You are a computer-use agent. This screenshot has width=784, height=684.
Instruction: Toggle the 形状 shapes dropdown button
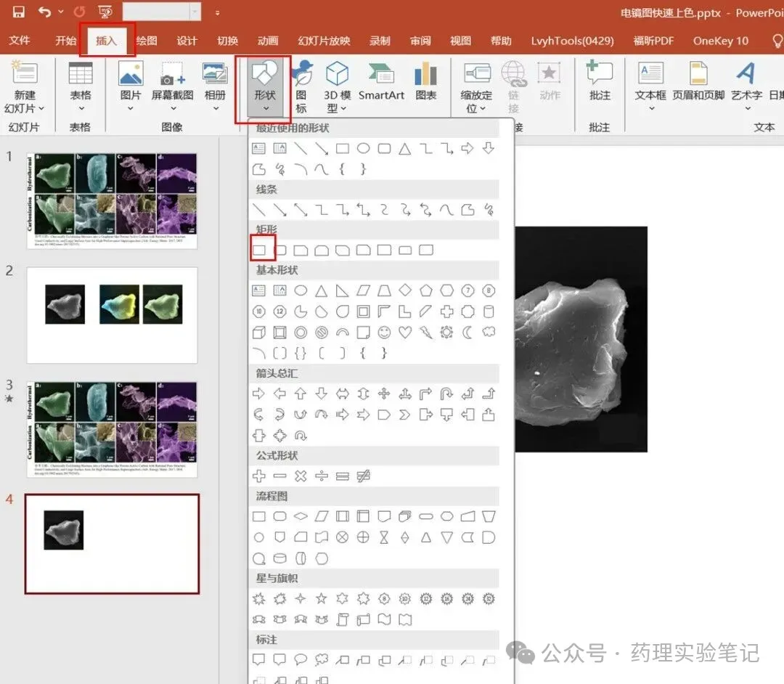tap(265, 88)
